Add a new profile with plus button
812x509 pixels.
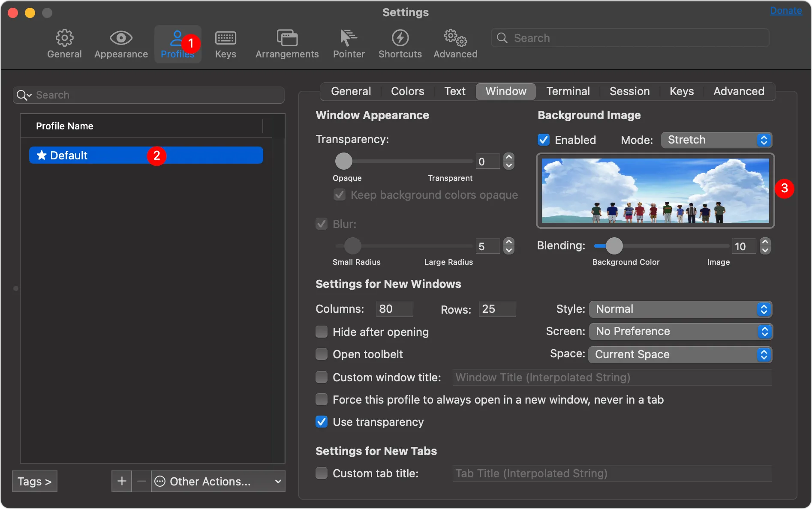pos(122,481)
